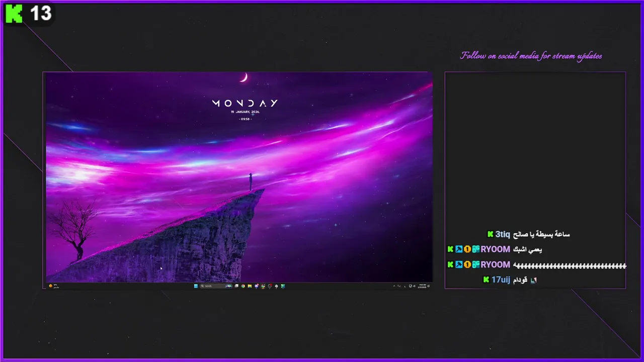Click username 17uij in chat
The height and width of the screenshot is (362, 644).
pos(501,280)
